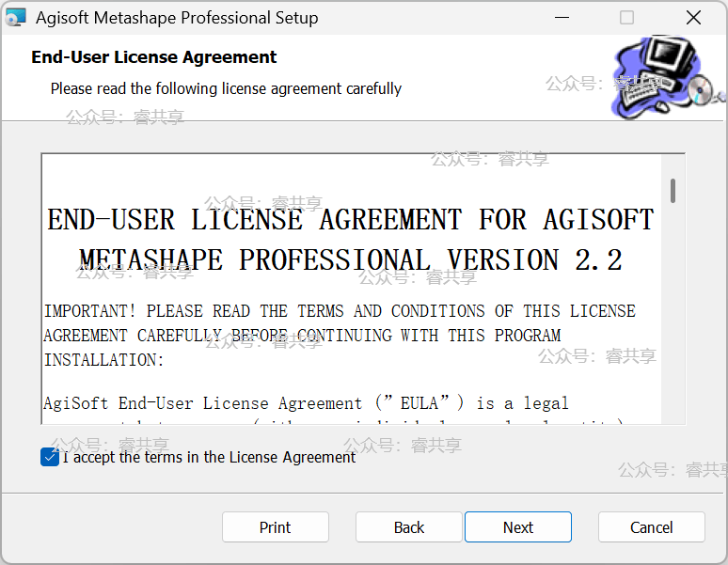The image size is (728, 565).
Task: Click the 'End-User License Agreement' title
Action: click(153, 57)
